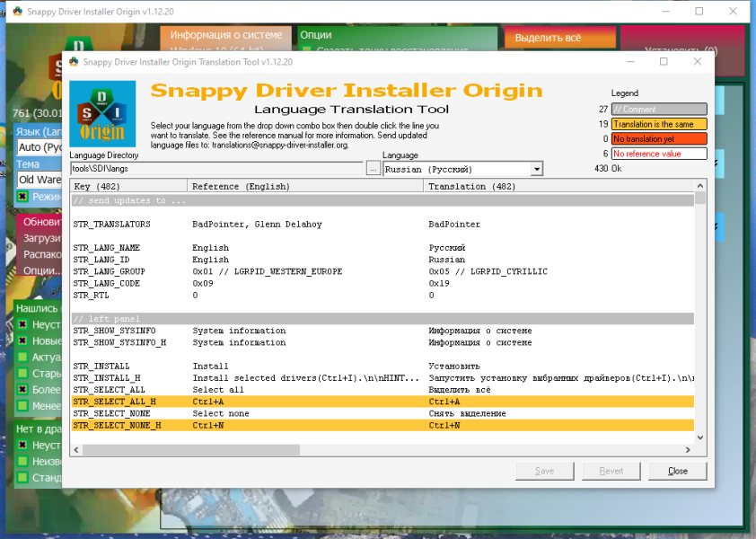Toggle 'Новые' checkbox in main window

[22, 340]
